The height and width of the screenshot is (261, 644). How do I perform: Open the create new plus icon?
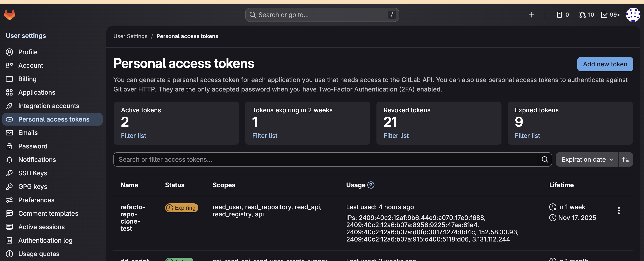[x=532, y=15]
